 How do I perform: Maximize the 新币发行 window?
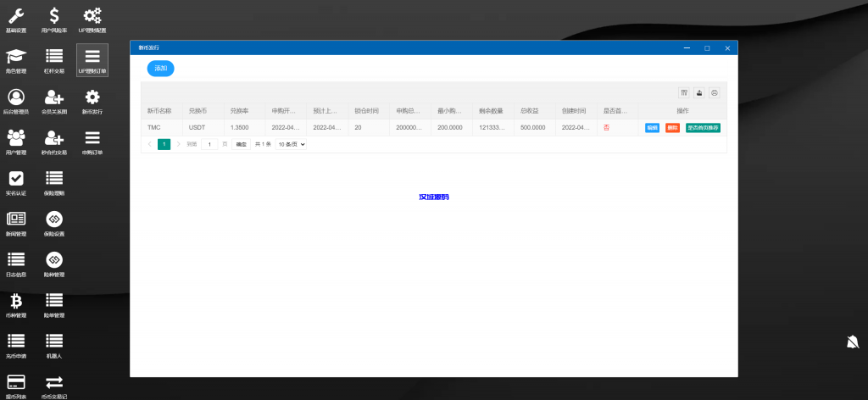[x=707, y=48]
